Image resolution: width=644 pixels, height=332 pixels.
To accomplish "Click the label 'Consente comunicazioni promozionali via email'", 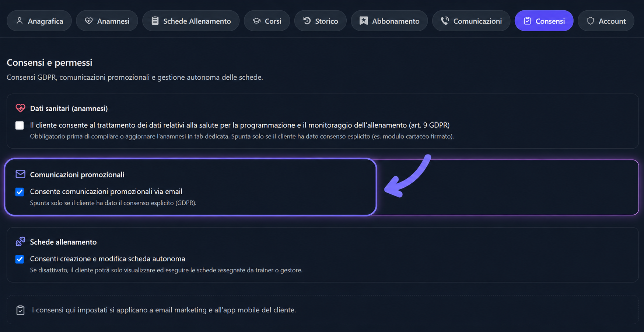I will click(x=106, y=191).
